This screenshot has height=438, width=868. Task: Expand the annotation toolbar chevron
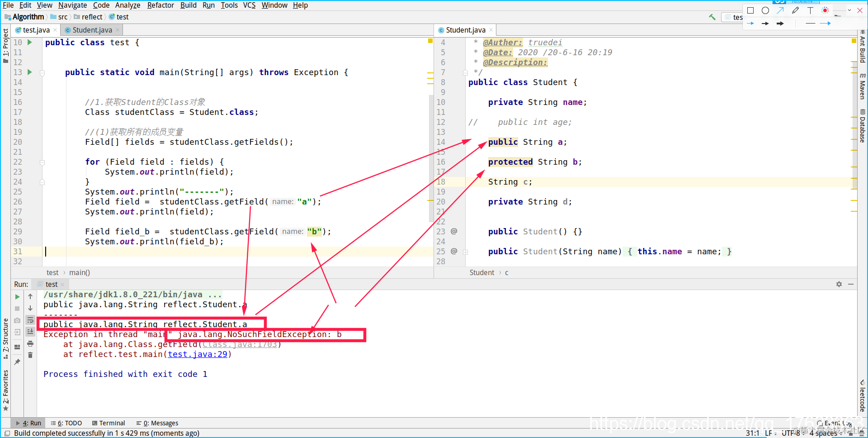click(x=849, y=10)
